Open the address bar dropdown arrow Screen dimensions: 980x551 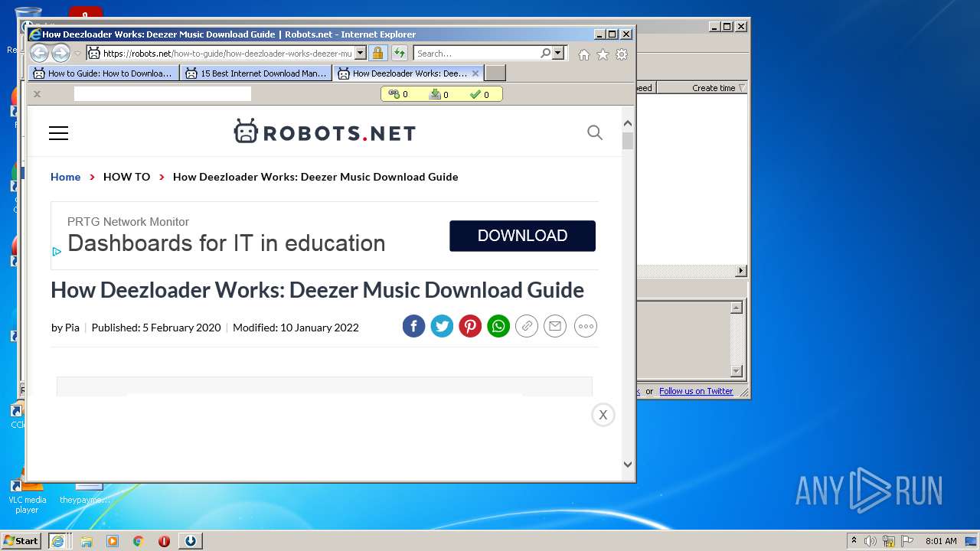[x=361, y=54]
